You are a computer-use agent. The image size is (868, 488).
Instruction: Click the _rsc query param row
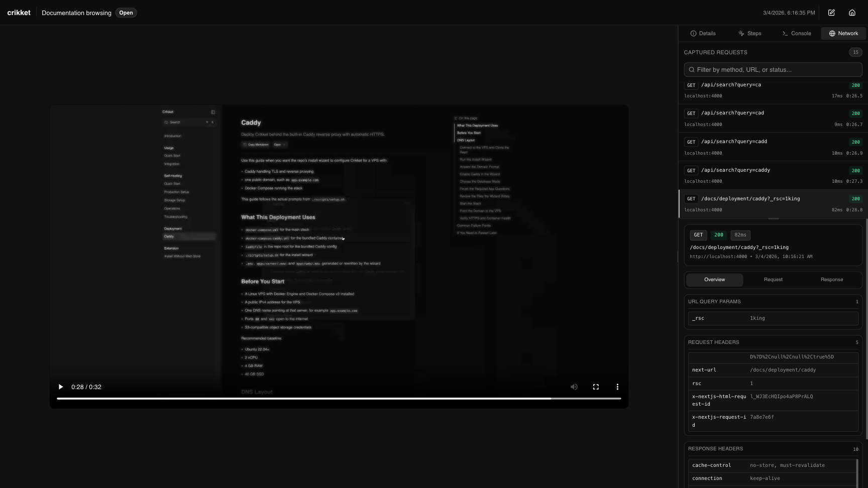tap(773, 318)
